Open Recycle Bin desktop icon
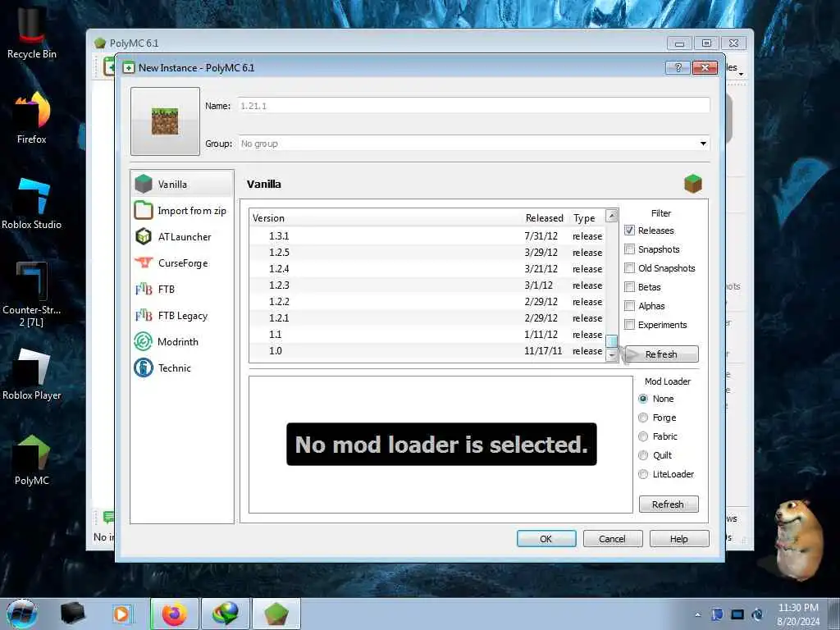Viewport: 840px width, 630px height. point(32,32)
